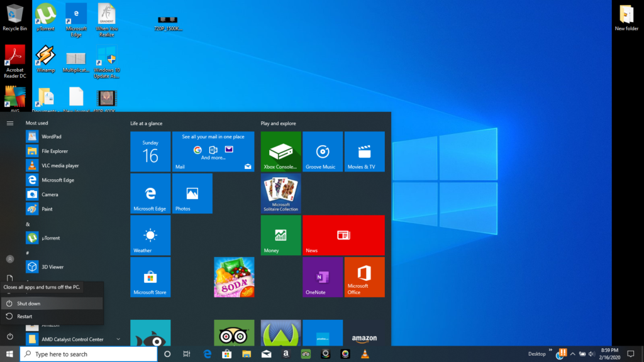
Task: Open the Weather tile
Action: pyautogui.click(x=150, y=235)
